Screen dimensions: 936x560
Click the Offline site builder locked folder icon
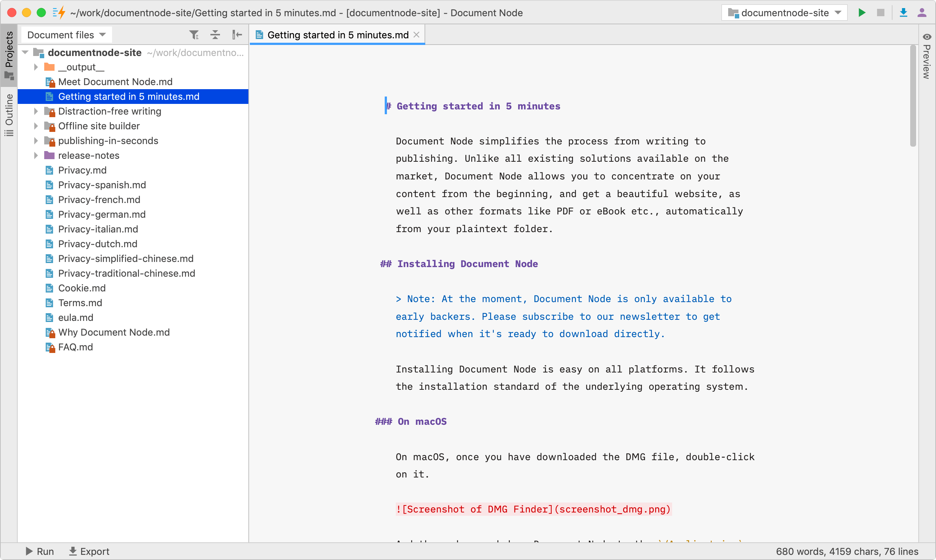click(50, 126)
